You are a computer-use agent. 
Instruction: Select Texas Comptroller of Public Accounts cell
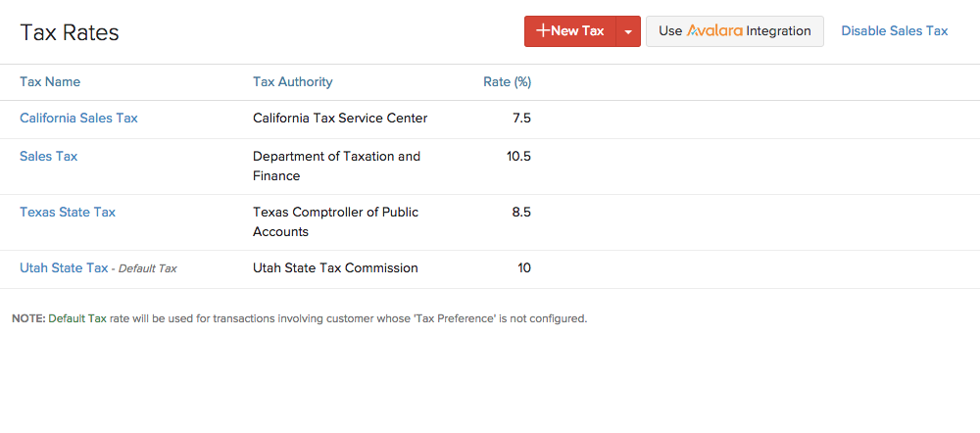tap(335, 221)
